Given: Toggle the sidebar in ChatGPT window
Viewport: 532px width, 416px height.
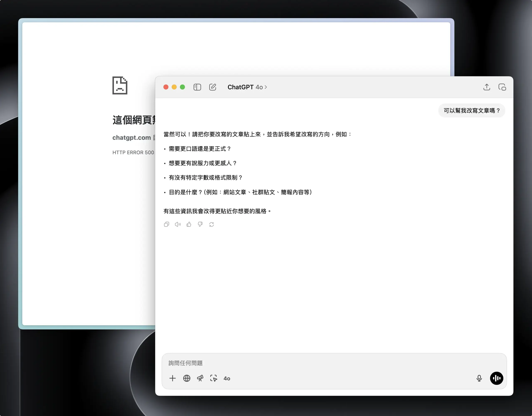Looking at the screenshot, I should point(197,87).
